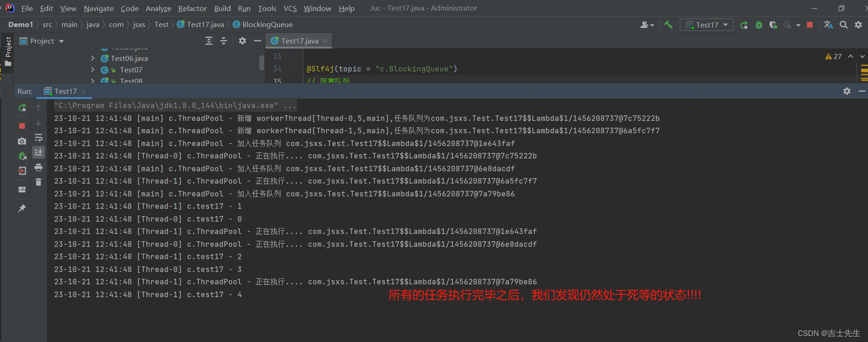This screenshot has width=868, height=342.
Task: Select the Test17 tab in Run panel
Action: click(66, 91)
